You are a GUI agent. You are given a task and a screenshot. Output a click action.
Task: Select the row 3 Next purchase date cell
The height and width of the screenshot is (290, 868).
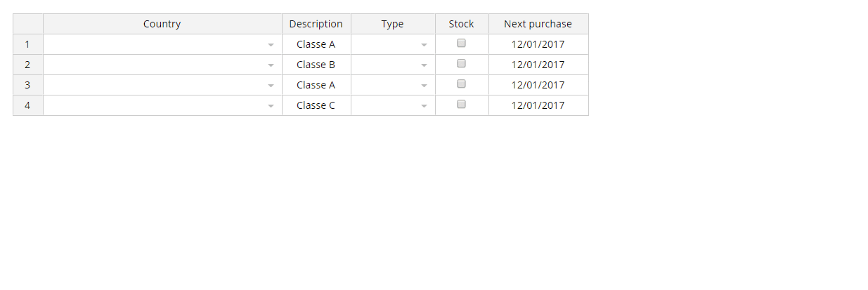click(x=538, y=85)
